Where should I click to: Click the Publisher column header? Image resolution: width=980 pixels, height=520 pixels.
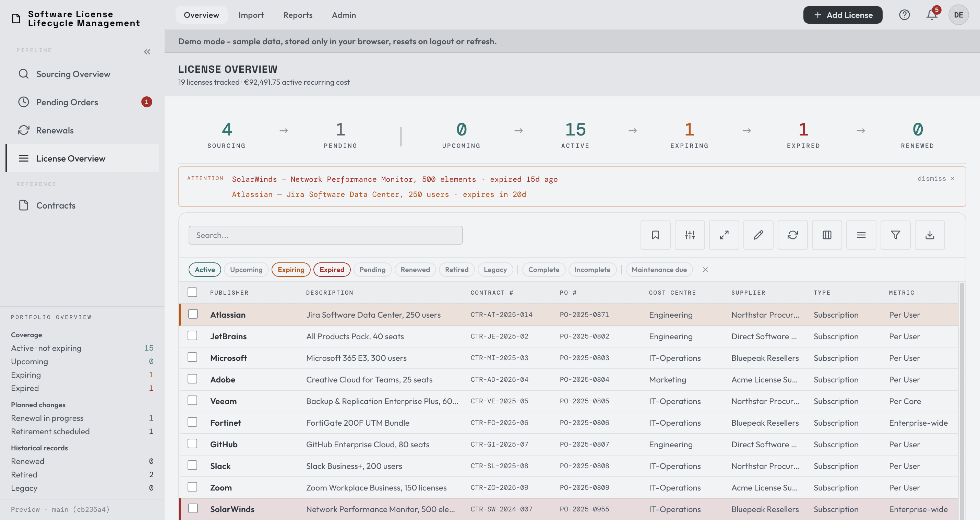229,292
